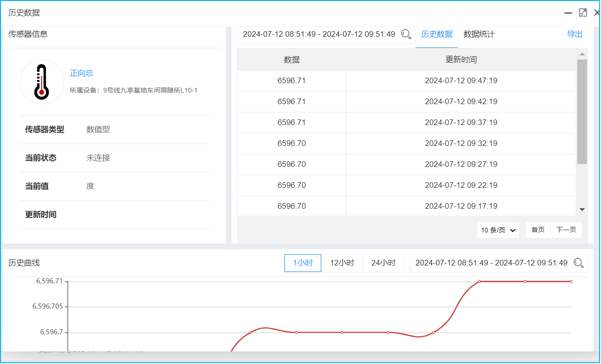601x364 pixels.
Task: Open the 10 条/页 page size dropdown
Action: [498, 230]
